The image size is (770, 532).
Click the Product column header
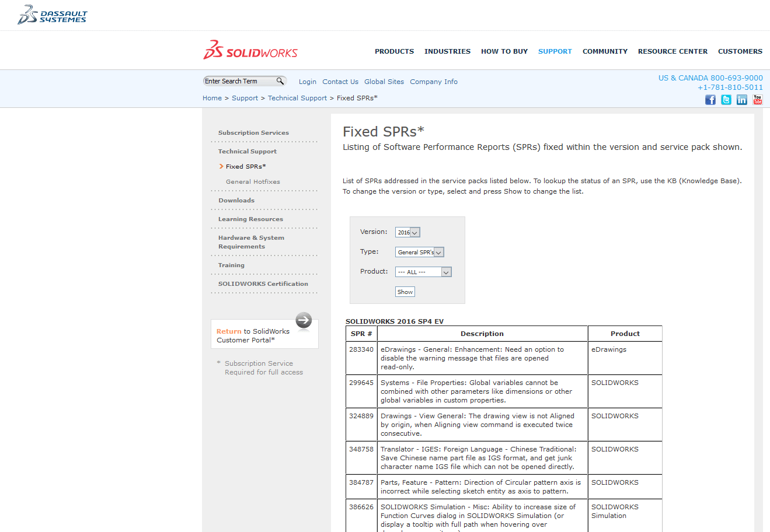(625, 334)
